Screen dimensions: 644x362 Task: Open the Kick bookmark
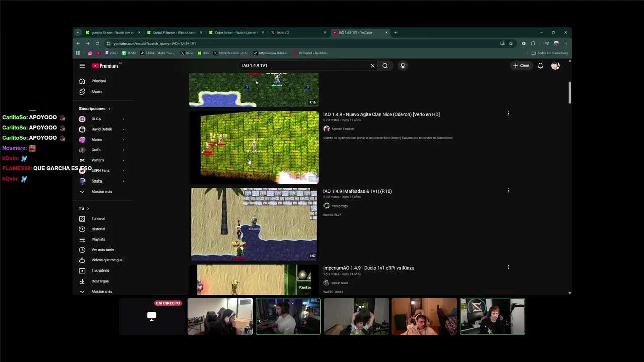(x=204, y=53)
